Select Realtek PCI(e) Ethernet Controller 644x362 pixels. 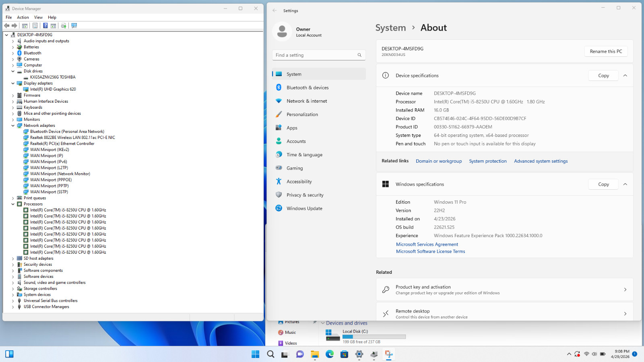[62, 144]
